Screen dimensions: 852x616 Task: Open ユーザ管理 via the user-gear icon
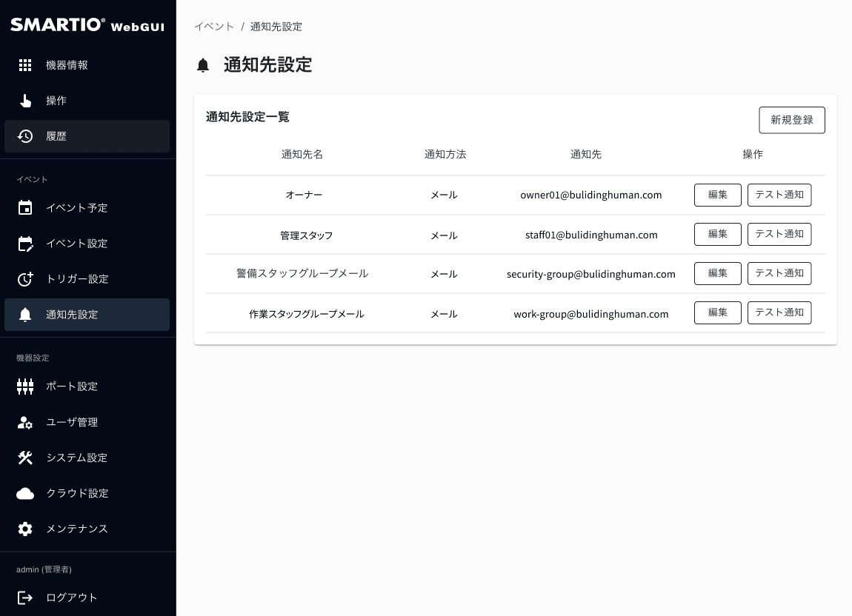(25, 422)
